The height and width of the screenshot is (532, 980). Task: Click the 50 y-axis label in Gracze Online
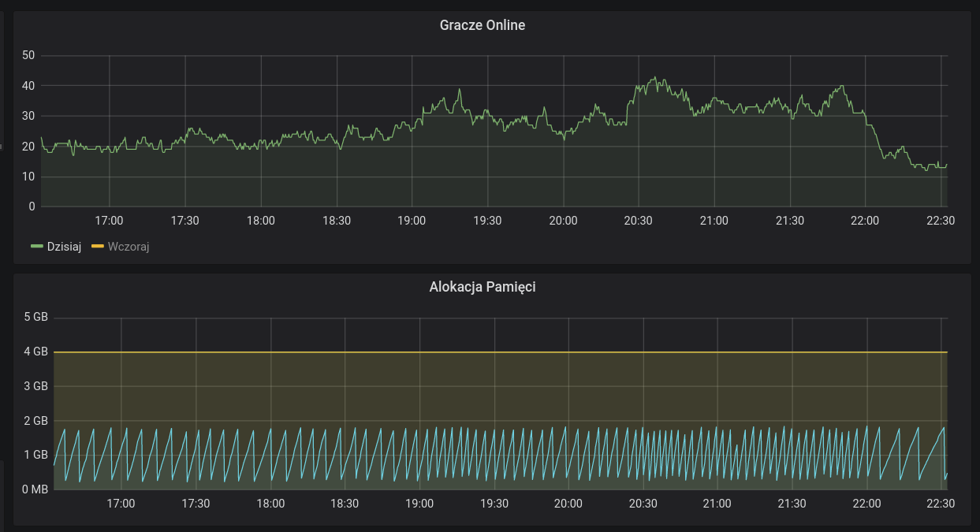pyautogui.click(x=29, y=55)
